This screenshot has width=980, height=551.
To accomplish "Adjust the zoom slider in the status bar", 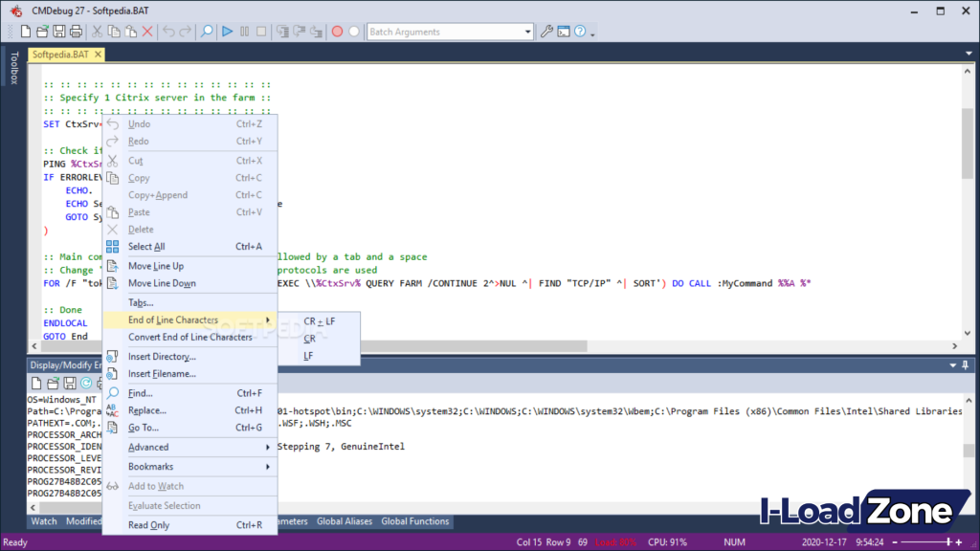I will point(947,540).
